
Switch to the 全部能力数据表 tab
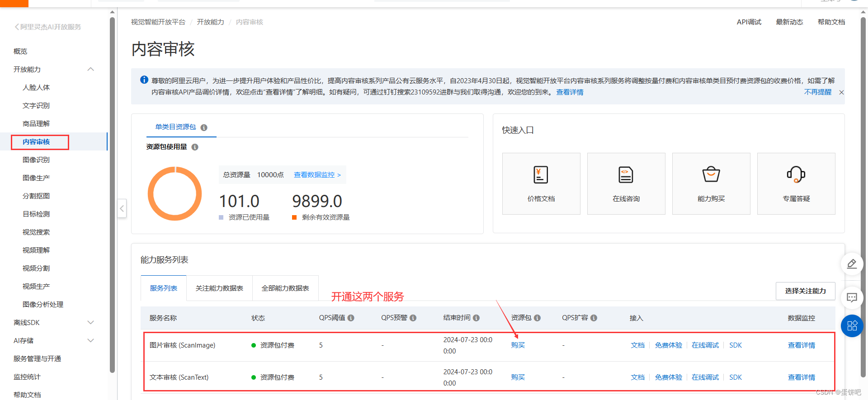[285, 288]
